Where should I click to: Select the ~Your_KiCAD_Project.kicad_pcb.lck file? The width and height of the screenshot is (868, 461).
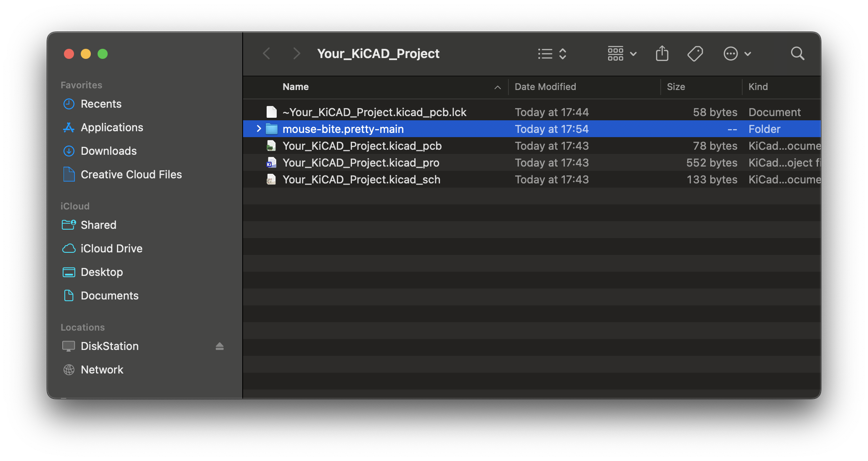coord(374,112)
